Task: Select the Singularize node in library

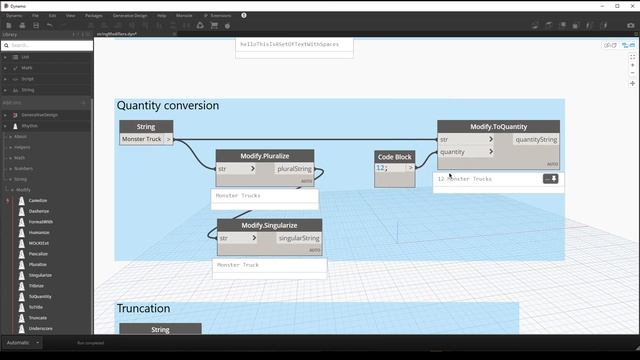Action: pos(40,275)
